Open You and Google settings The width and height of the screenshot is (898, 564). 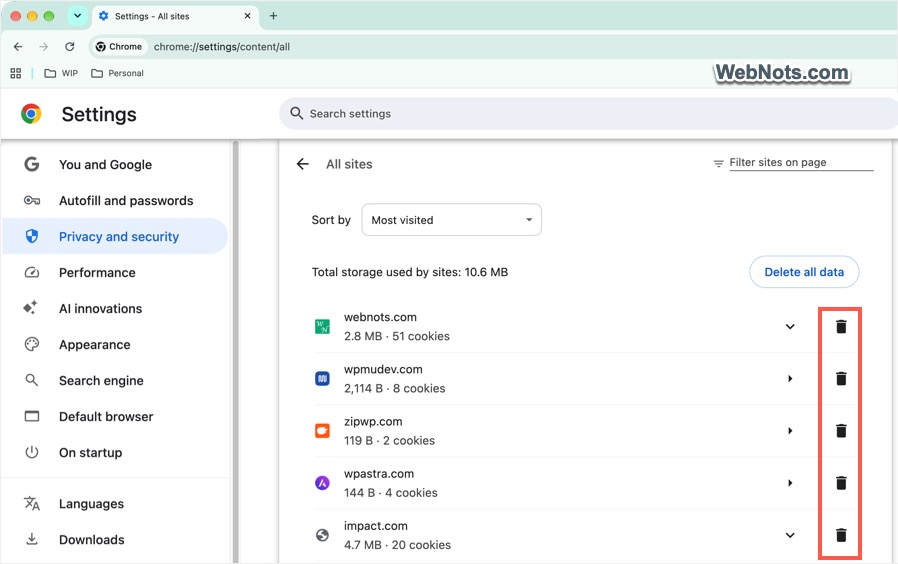[x=105, y=165]
